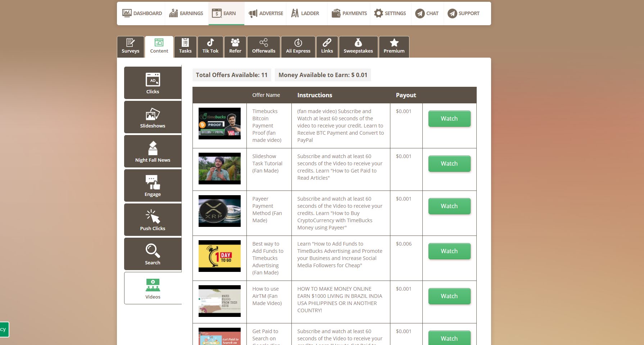Click the 'HOW TO MAKE MONEY ONLINE' instructions text
The height and width of the screenshot is (345, 644).
pos(340,300)
